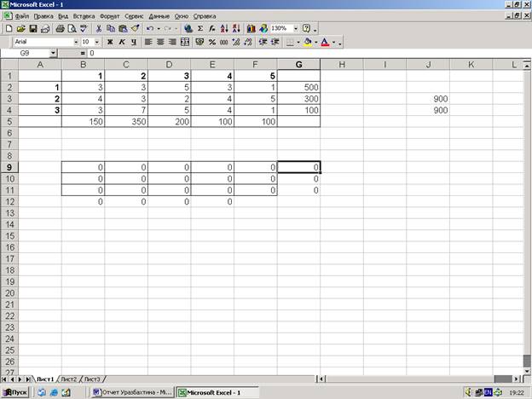Select row header 5
532x399 pixels.
tap(9, 121)
